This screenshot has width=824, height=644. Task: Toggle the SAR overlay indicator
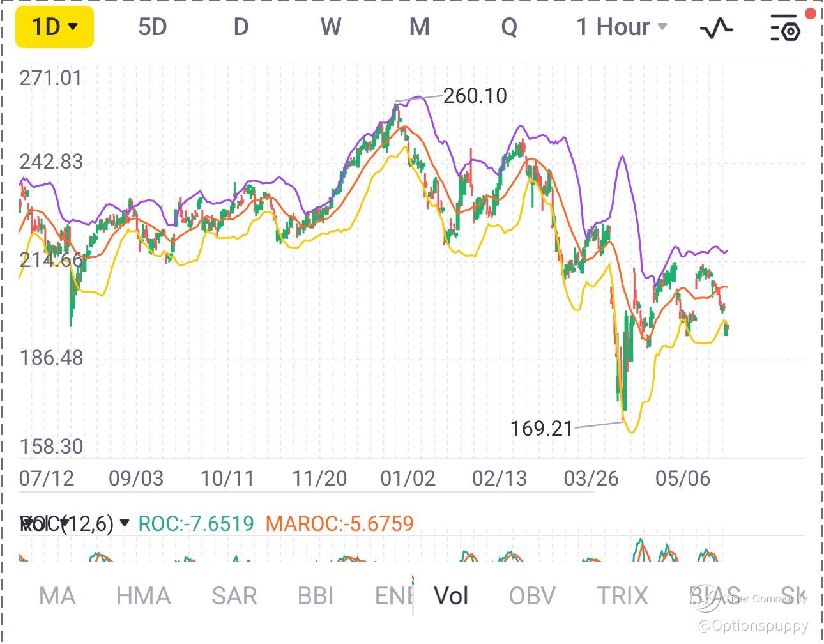234,596
